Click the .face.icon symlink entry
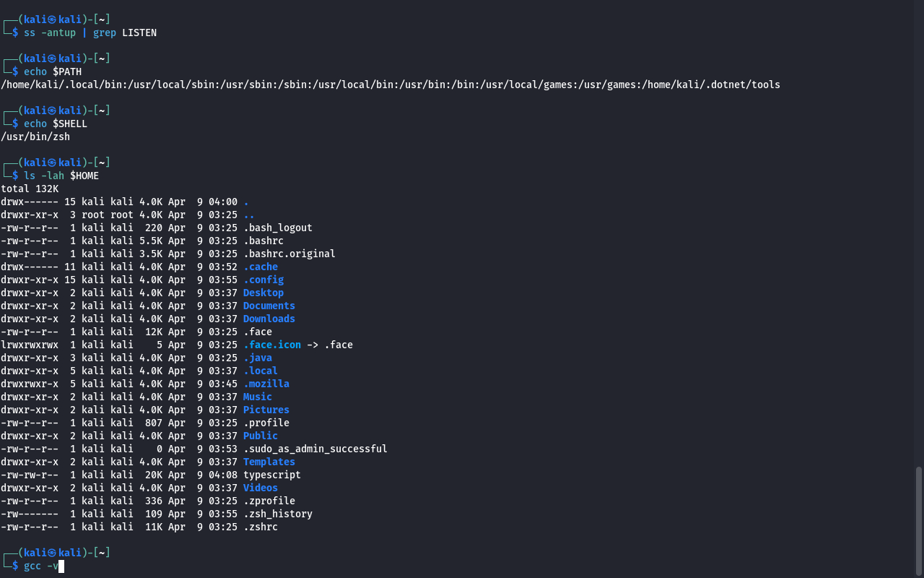Image resolution: width=924 pixels, height=578 pixels. point(271,345)
